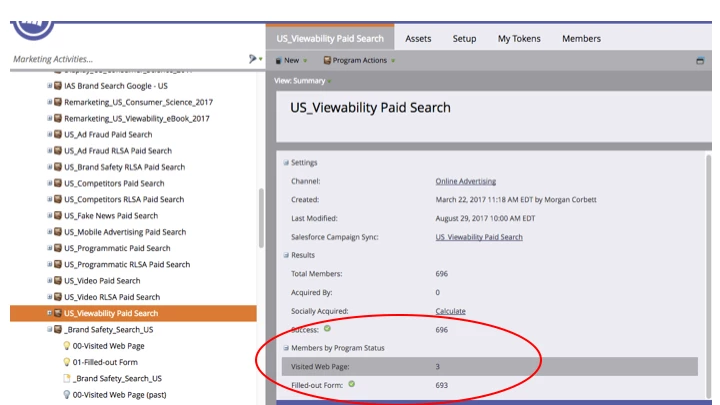This screenshot has width=720, height=405.
Task: Open Program Actions dropdown menu
Action: pyautogui.click(x=359, y=60)
